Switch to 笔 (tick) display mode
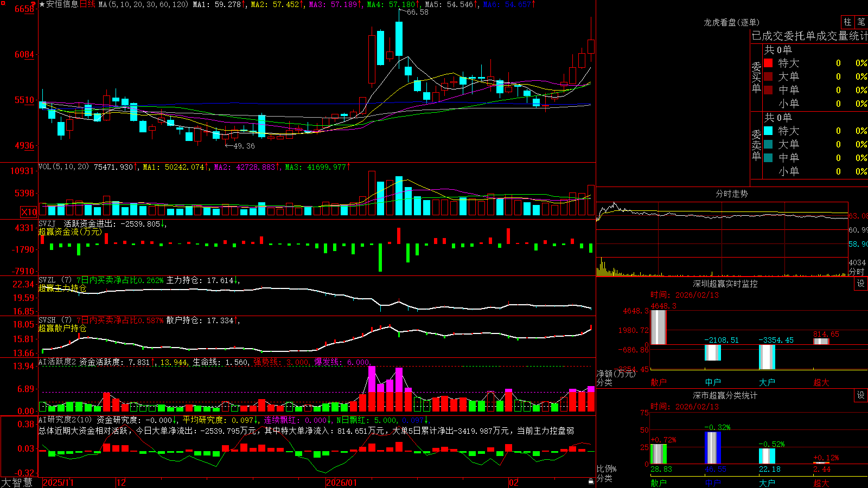The image size is (868, 488). pyautogui.click(x=861, y=22)
